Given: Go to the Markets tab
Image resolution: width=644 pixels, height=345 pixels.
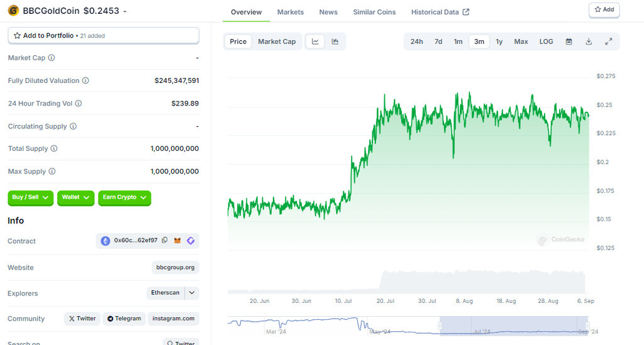Looking at the screenshot, I should pyautogui.click(x=290, y=12).
